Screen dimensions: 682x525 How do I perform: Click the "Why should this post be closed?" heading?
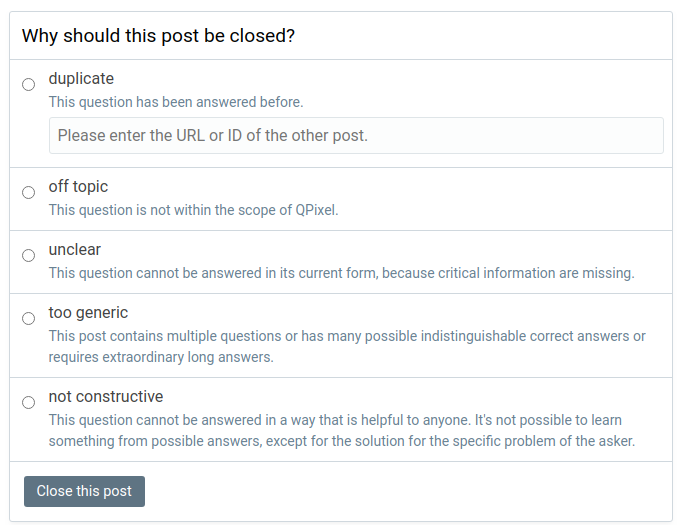pos(158,36)
